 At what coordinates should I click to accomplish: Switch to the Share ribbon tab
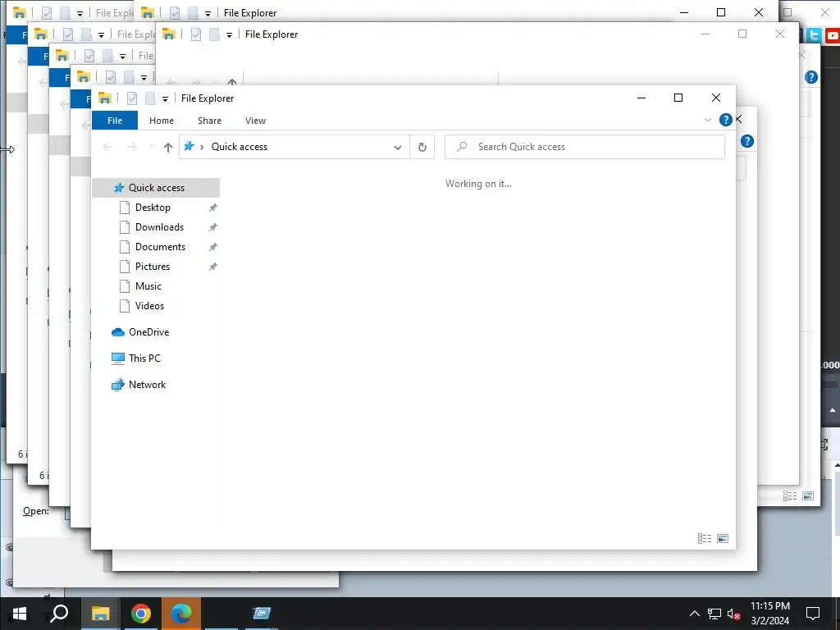[x=209, y=121]
